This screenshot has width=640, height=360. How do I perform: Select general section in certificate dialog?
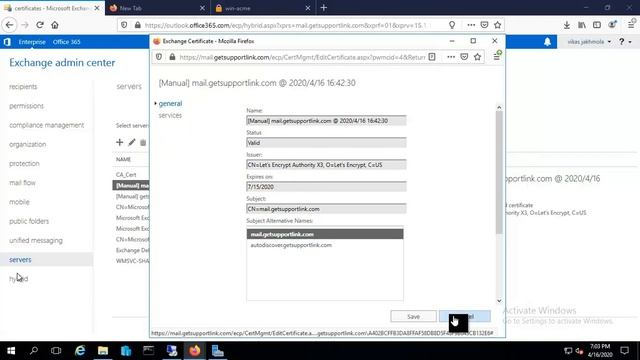170,103
